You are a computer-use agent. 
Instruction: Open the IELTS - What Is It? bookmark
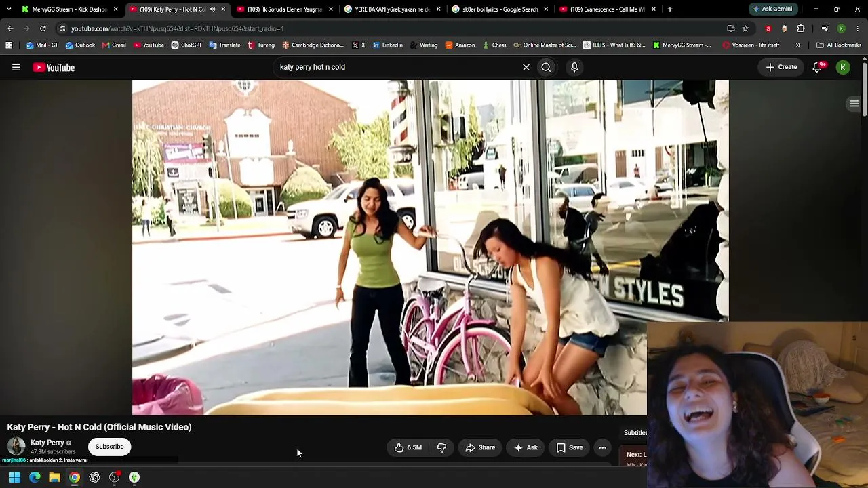614,45
